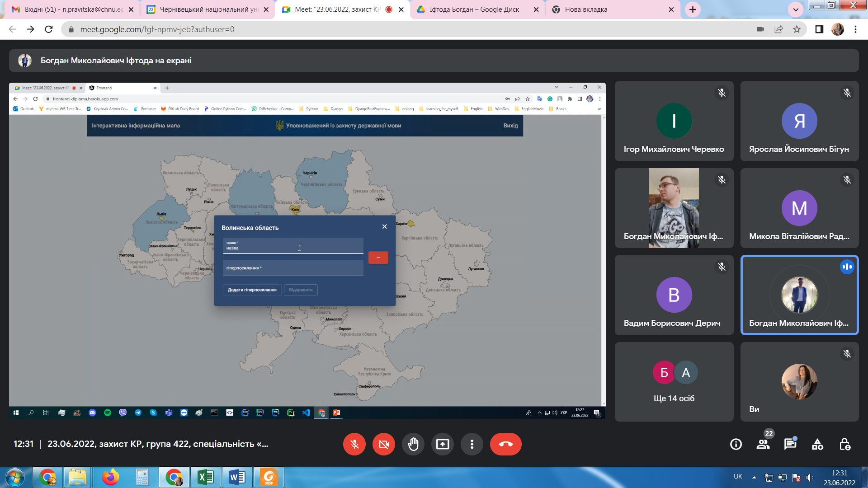Screen dimensions: 868x488
Task: Open Ще 14 осіб participants tile
Action: tap(674, 382)
